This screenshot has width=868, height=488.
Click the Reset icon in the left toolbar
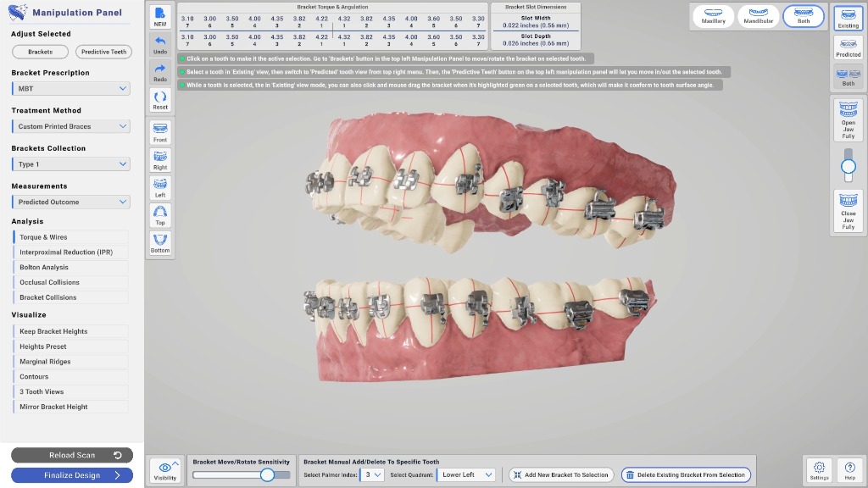click(159, 100)
